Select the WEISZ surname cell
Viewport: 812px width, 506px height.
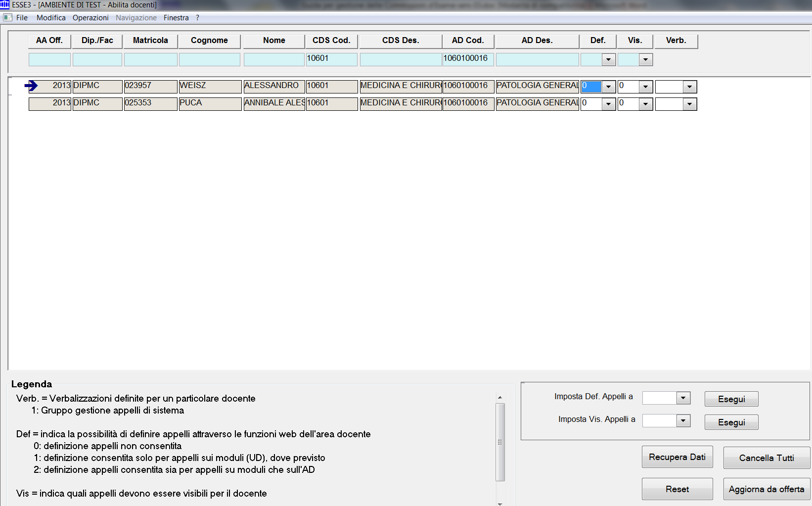coord(210,87)
